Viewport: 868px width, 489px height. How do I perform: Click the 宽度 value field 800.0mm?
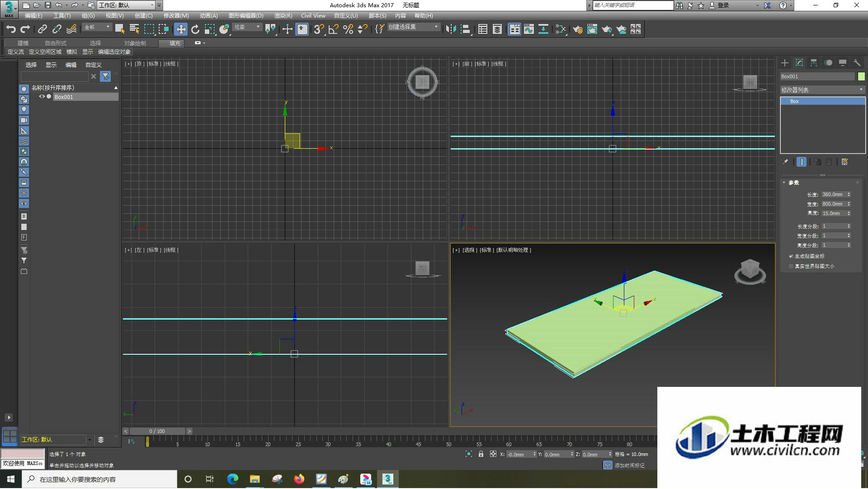[x=833, y=204]
